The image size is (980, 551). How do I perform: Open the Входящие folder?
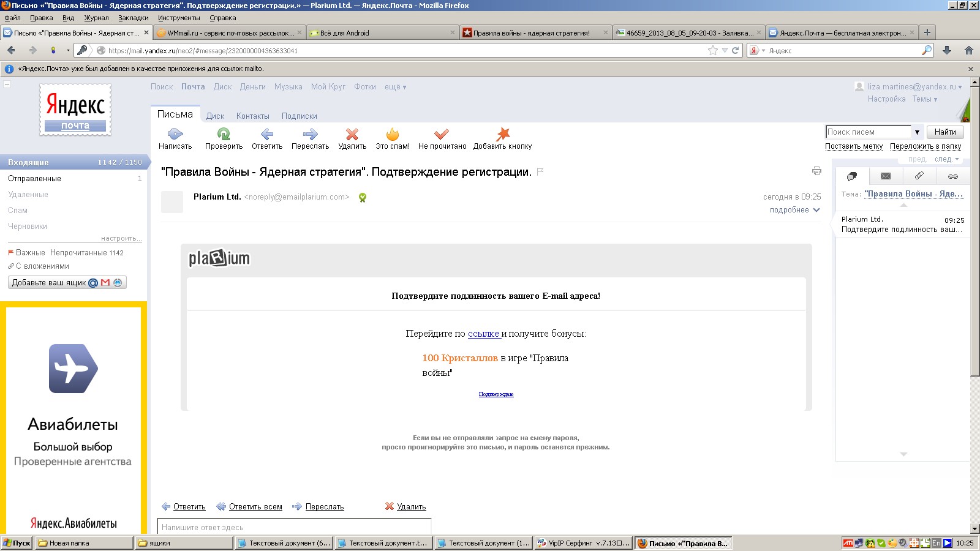(73, 162)
